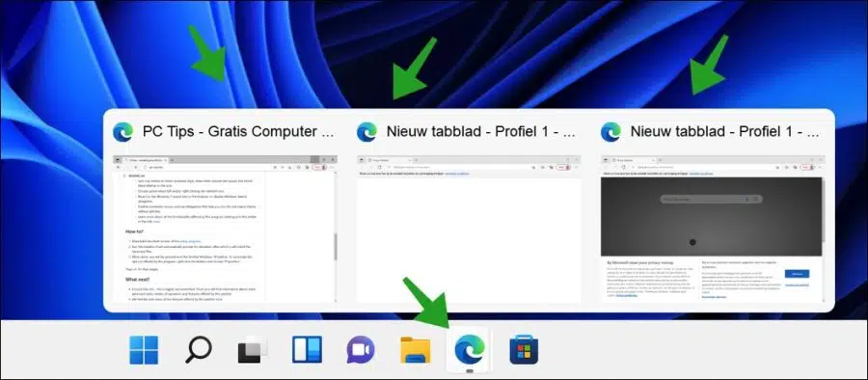This screenshot has width=868, height=380.
Task: Click the blue button in the right preview
Action: point(797,274)
